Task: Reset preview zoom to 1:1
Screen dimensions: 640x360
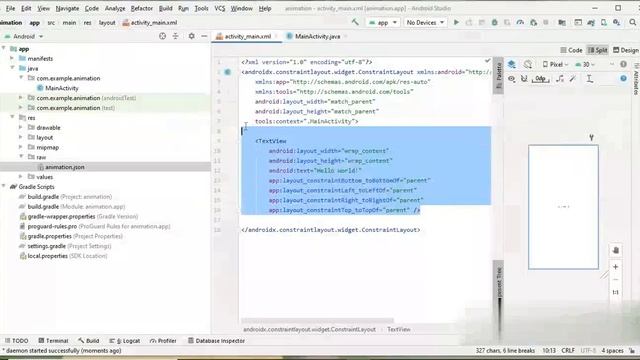Action: click(616, 292)
